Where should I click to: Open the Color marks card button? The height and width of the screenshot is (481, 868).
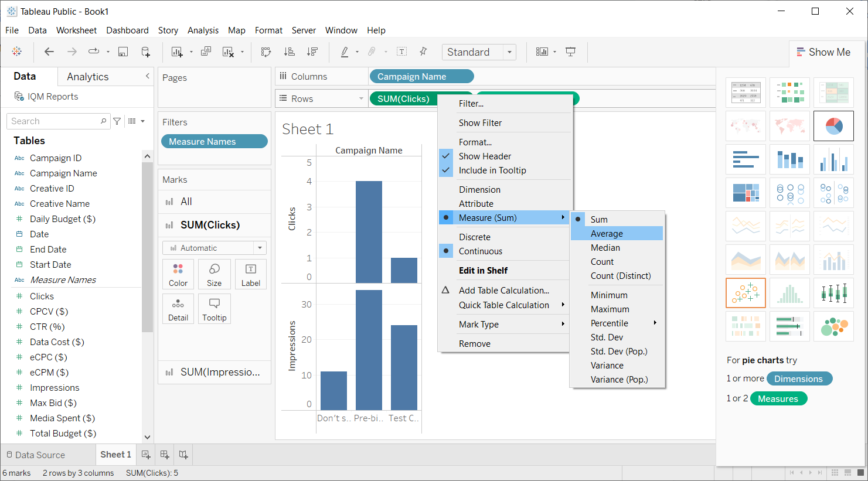tap(178, 274)
